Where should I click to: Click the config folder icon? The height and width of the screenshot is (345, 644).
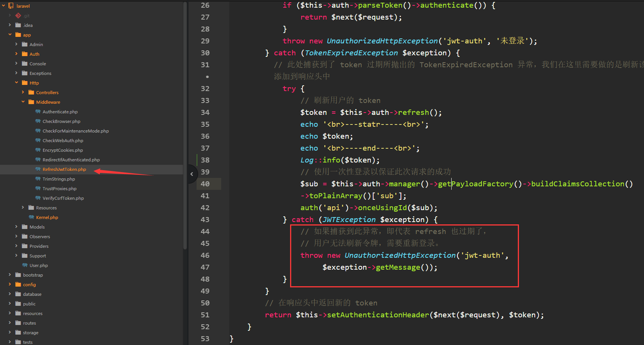(18, 284)
